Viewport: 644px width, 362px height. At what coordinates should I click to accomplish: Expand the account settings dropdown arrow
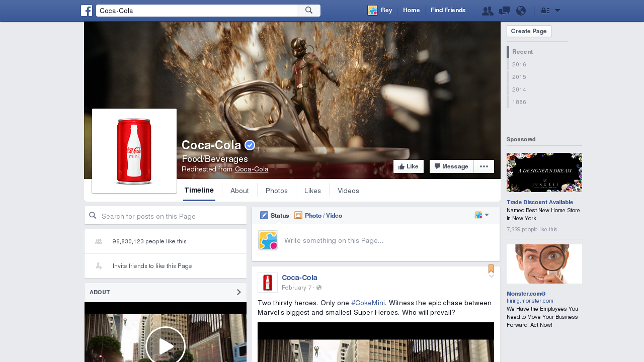coord(557,11)
